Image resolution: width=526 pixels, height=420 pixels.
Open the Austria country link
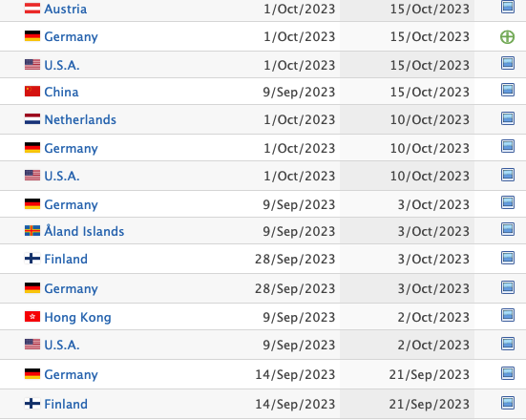(x=66, y=9)
